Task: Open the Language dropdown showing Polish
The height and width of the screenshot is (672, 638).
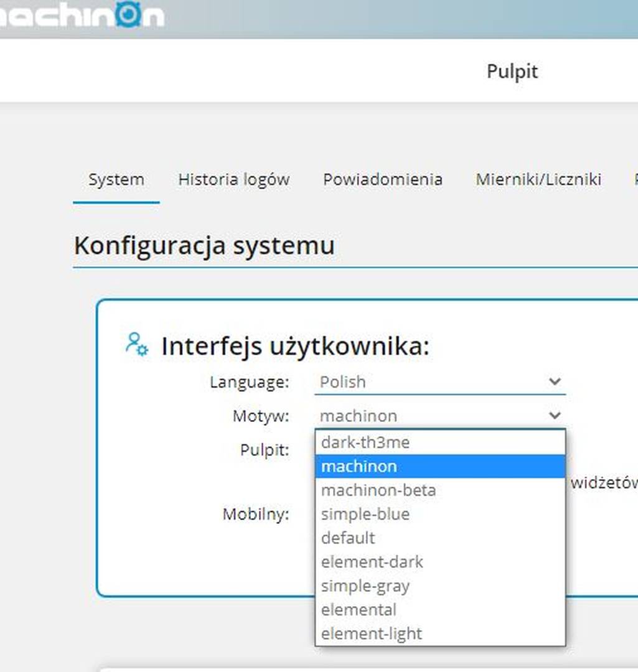Action: tap(440, 381)
